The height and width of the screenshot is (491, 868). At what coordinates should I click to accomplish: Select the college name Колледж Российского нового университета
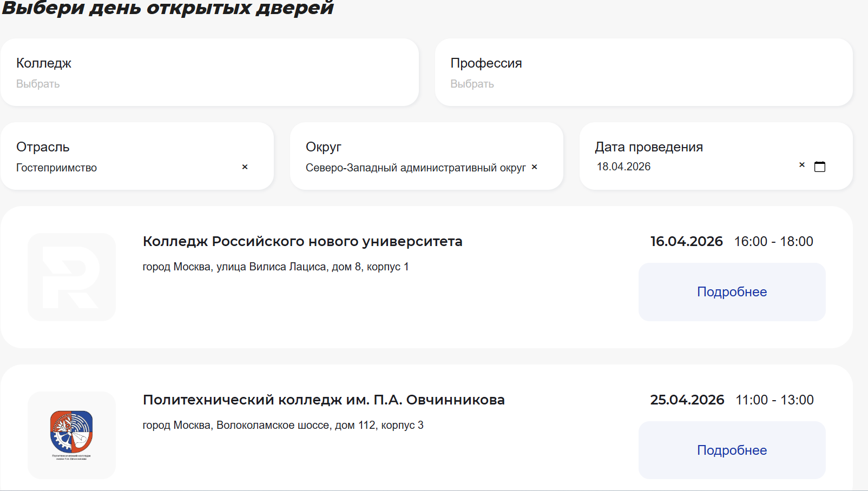click(x=303, y=242)
